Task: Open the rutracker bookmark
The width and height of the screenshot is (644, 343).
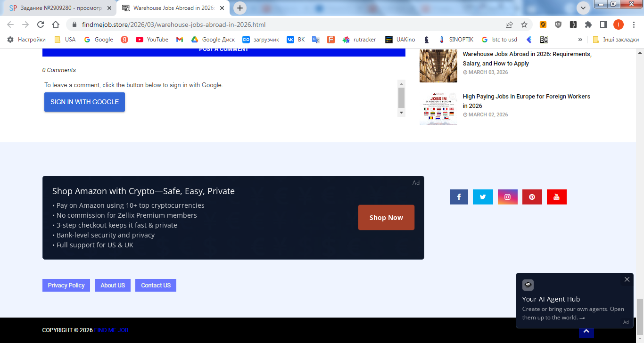Action: point(359,40)
